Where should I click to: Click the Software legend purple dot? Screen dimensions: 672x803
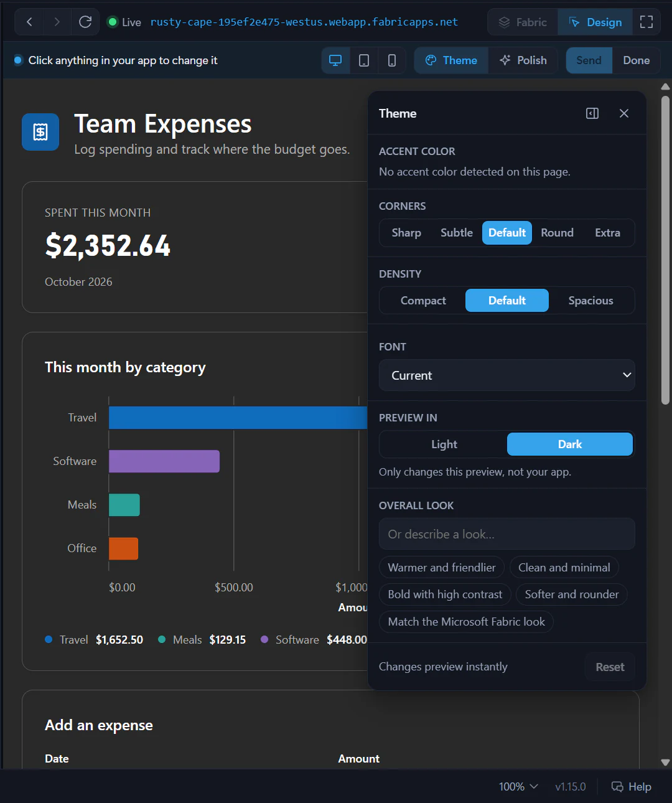(x=264, y=639)
